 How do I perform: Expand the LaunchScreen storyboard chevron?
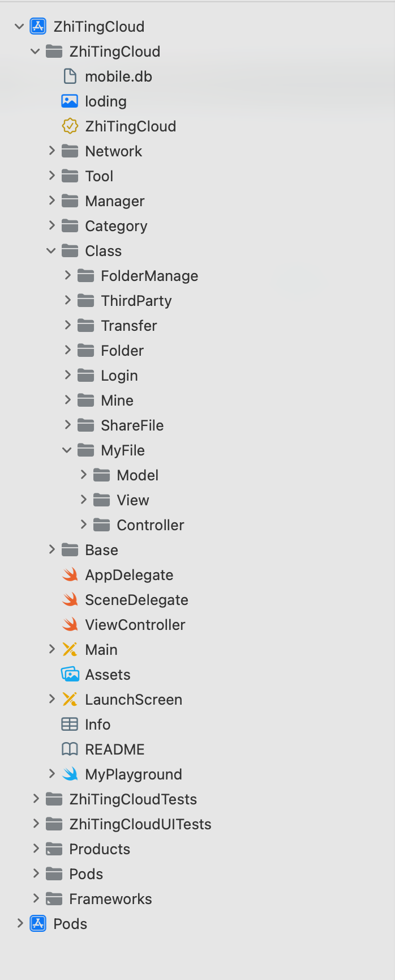tap(51, 699)
